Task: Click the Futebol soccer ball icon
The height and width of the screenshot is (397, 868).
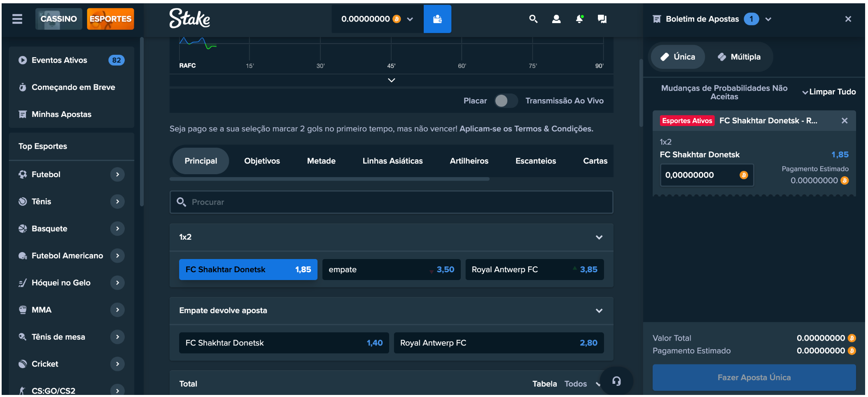Action: 23,175
